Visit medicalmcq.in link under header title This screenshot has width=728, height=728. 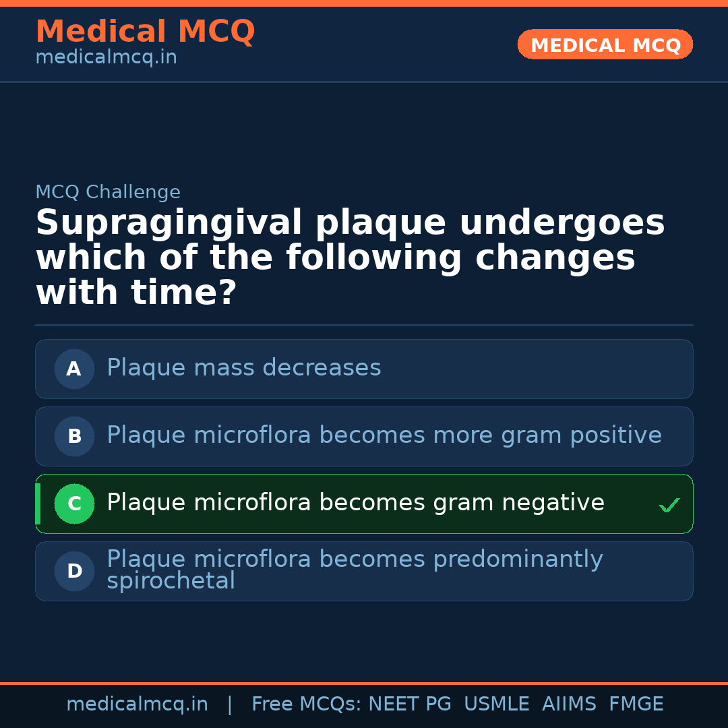[106, 57]
